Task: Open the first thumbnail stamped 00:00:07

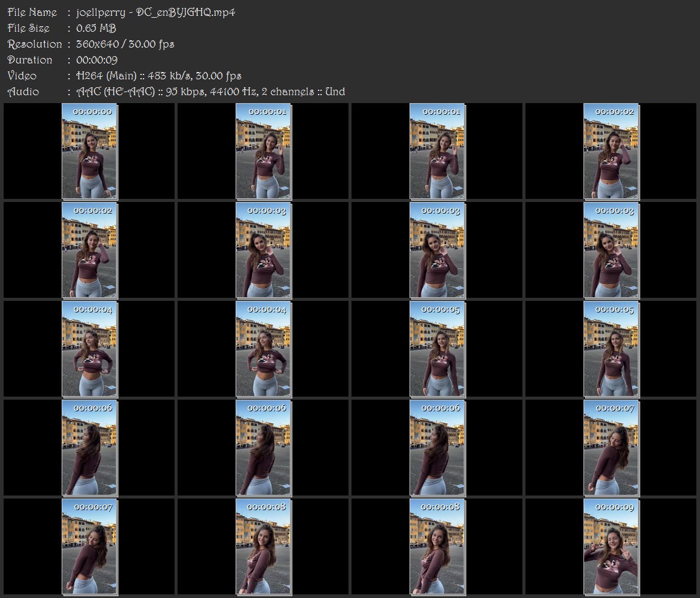Action: point(611,448)
